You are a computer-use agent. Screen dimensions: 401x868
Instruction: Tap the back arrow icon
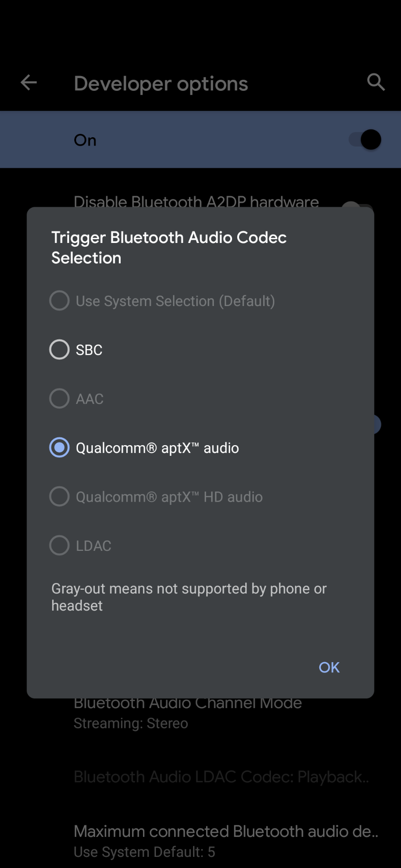pyautogui.click(x=29, y=83)
